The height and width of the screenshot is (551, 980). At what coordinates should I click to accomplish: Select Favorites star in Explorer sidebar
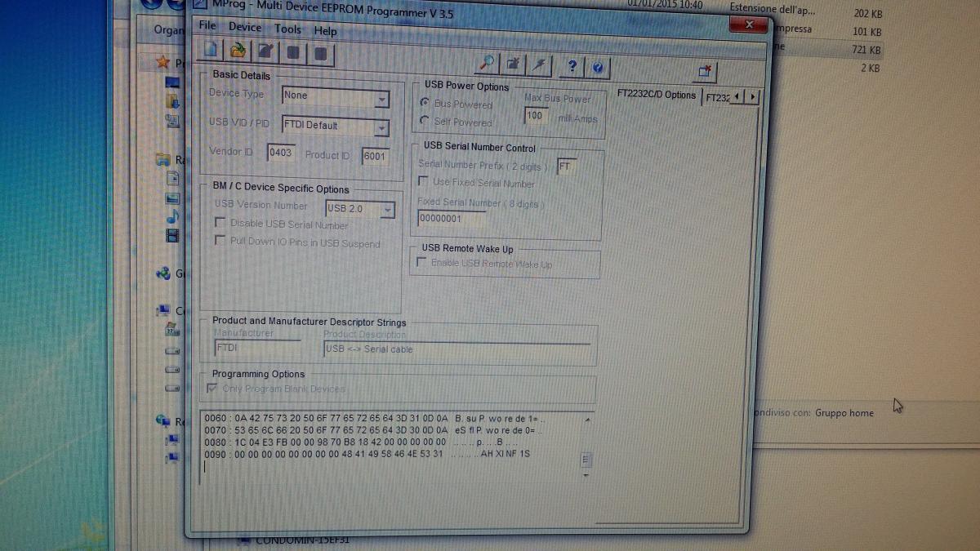pos(163,61)
